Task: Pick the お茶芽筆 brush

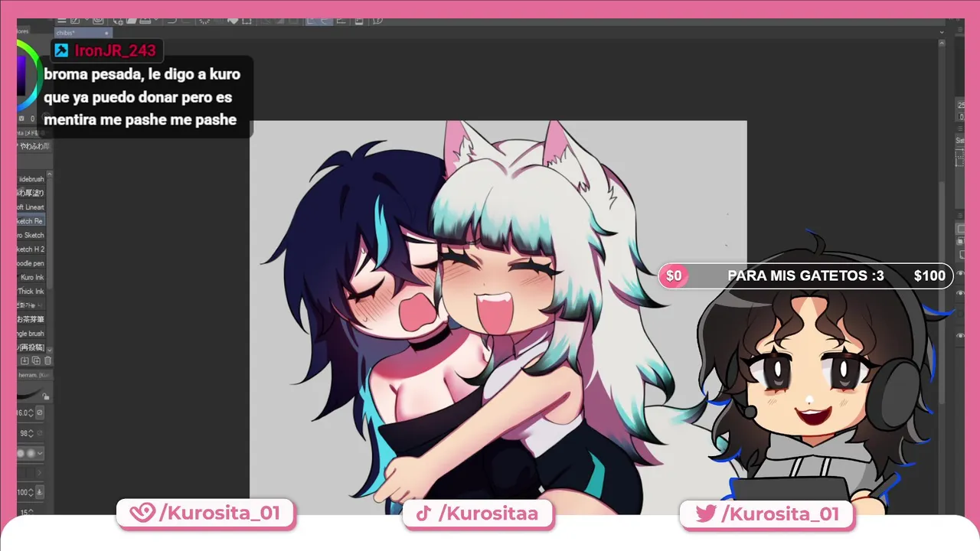Action: tap(31, 319)
